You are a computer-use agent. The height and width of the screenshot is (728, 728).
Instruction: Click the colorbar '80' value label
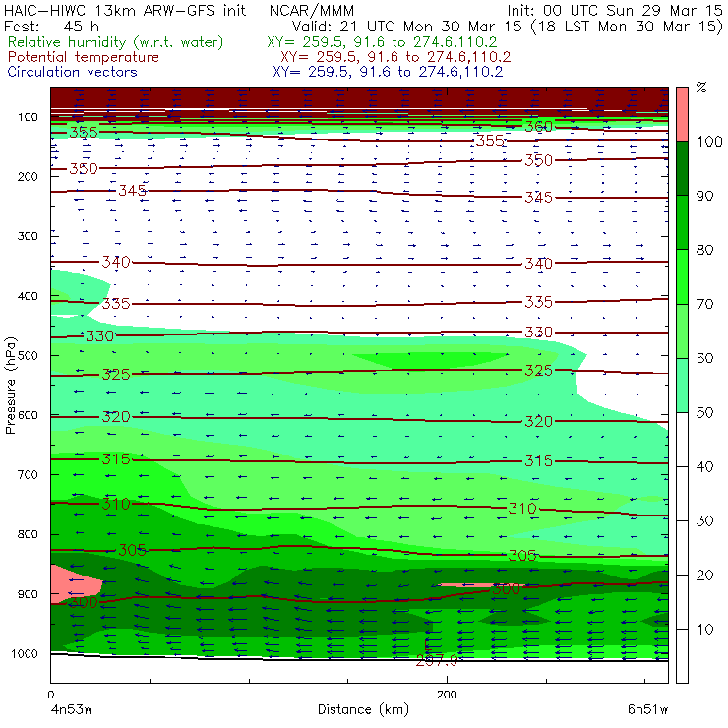(704, 250)
